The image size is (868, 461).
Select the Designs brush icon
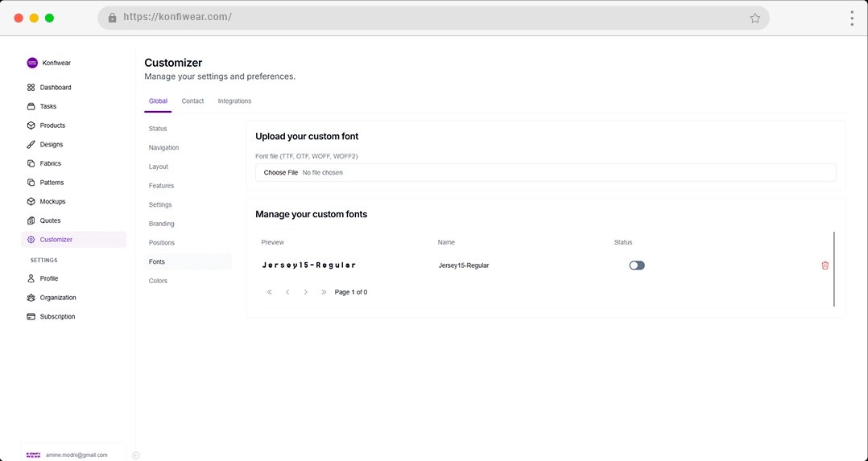[x=31, y=145]
